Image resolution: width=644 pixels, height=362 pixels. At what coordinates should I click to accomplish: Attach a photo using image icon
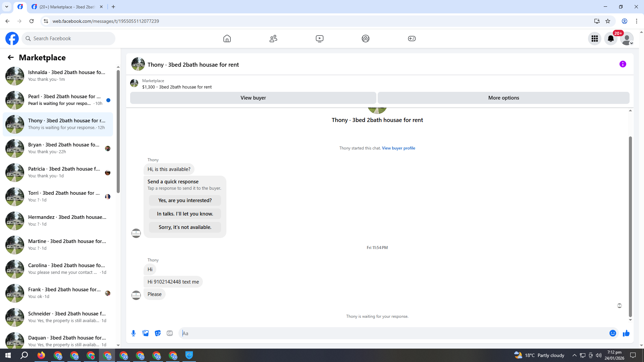pyautogui.click(x=146, y=333)
